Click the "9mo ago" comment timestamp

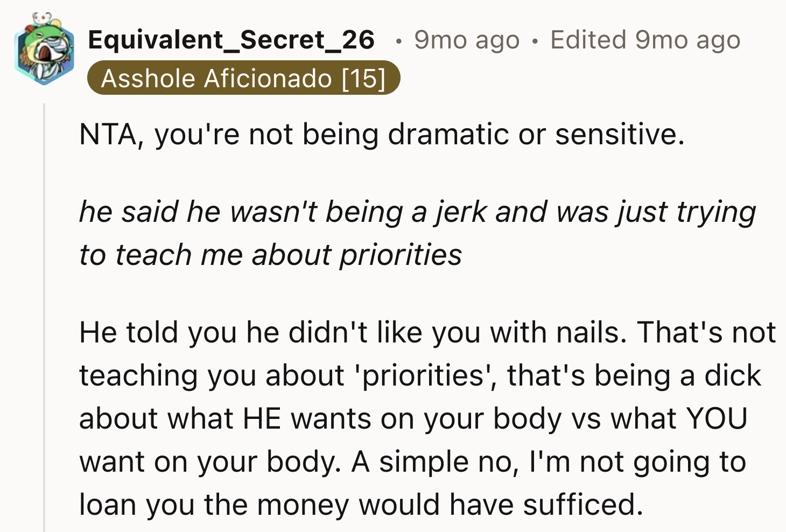click(x=467, y=40)
